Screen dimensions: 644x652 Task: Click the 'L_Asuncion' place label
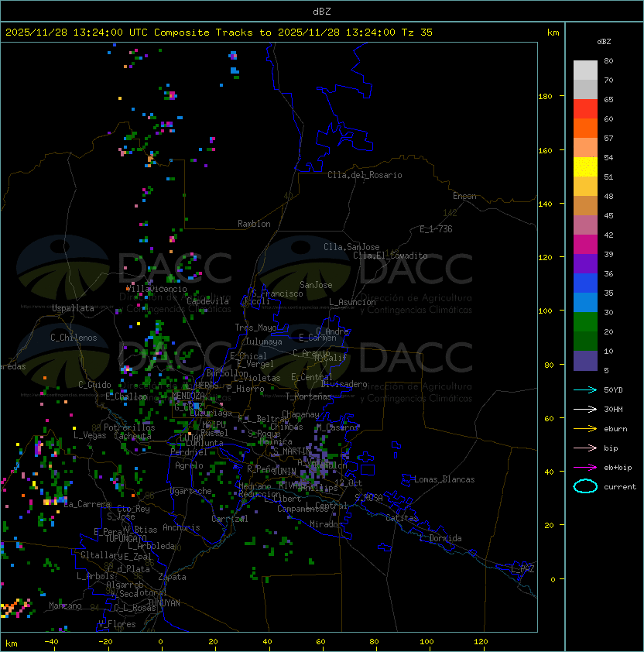click(352, 302)
